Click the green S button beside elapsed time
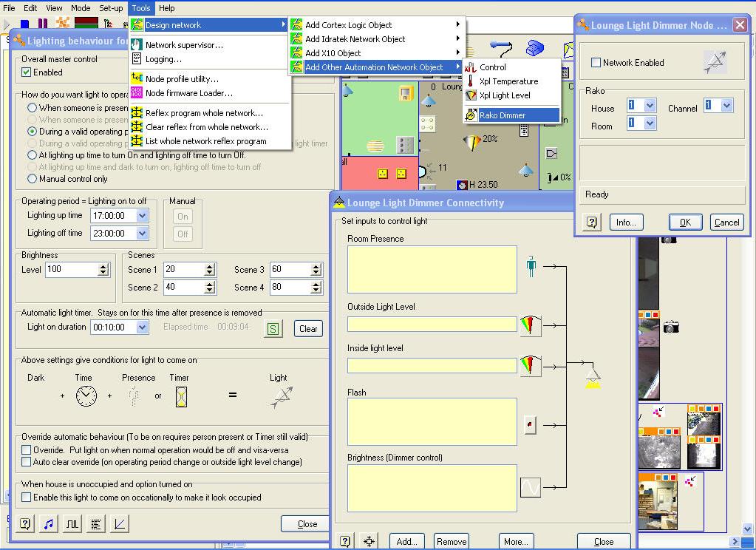The image size is (756, 550). (x=273, y=329)
